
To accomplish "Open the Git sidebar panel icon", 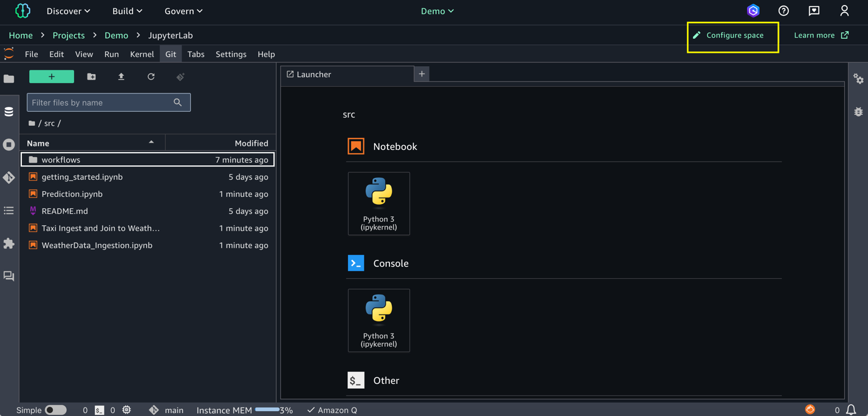I will (x=9, y=177).
